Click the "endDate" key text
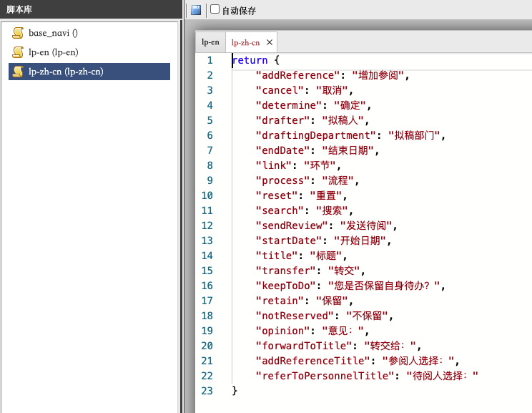Image resolution: width=532 pixels, height=413 pixels. tap(282, 150)
